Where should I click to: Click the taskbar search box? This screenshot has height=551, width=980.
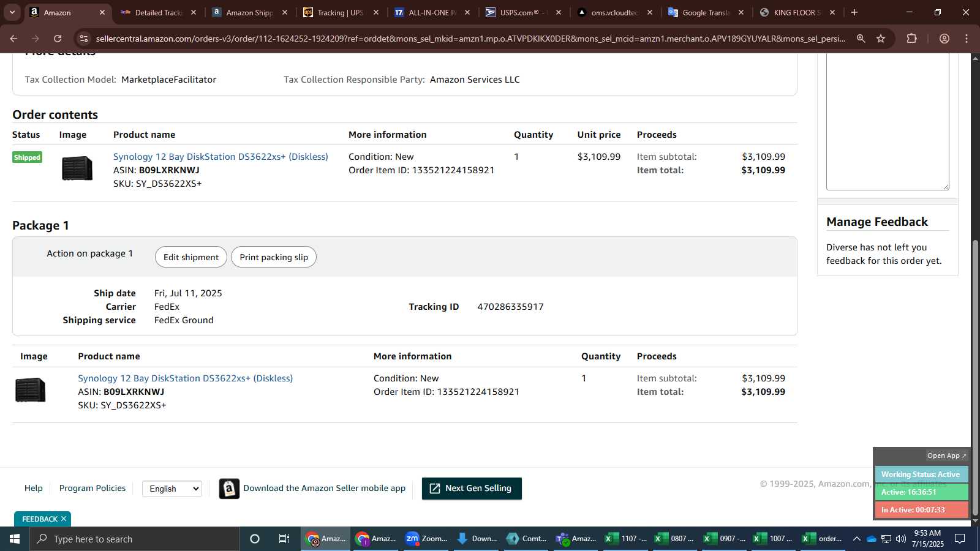[135, 539]
